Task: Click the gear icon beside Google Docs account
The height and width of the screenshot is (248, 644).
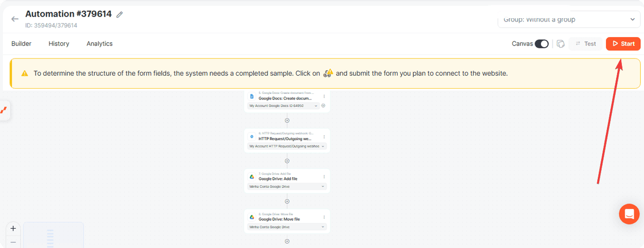Action: [323, 106]
